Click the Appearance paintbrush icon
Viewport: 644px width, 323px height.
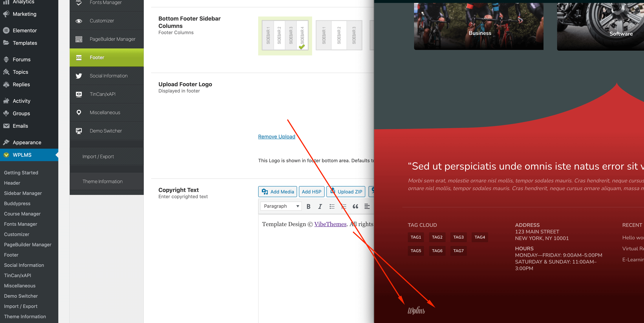6,142
